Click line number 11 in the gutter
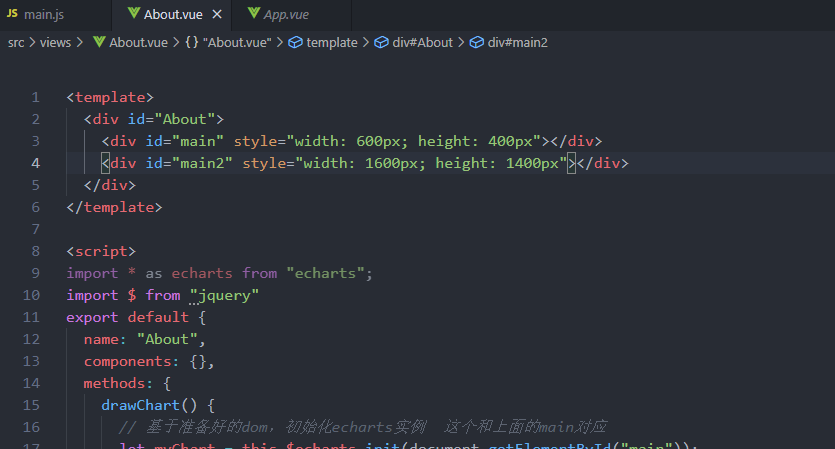The image size is (835, 449). pyautogui.click(x=31, y=317)
